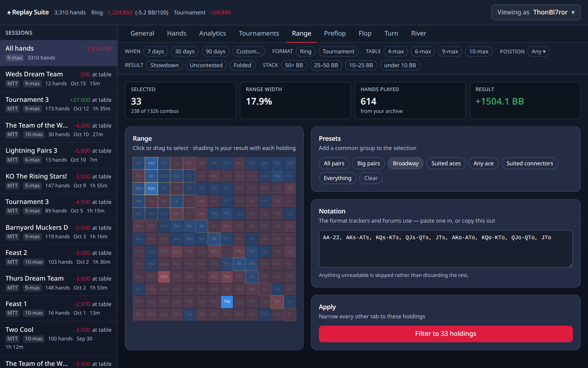
Task: Open the Custom… date filter
Action: pyautogui.click(x=248, y=52)
